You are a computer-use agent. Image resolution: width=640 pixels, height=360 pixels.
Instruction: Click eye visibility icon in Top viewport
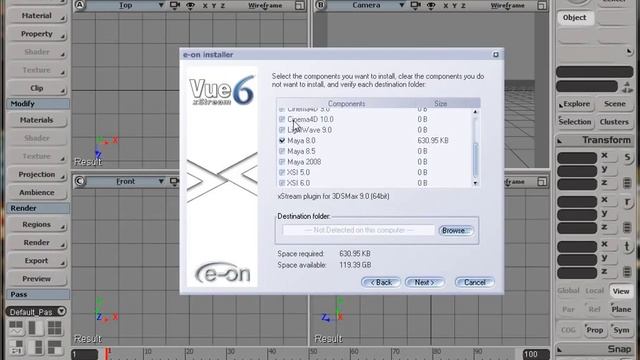pyautogui.click(x=190, y=5)
